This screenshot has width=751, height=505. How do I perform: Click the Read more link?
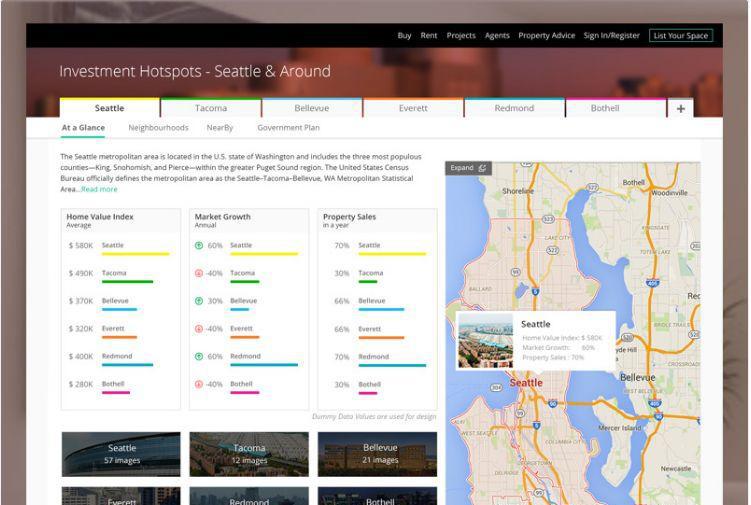click(x=99, y=189)
